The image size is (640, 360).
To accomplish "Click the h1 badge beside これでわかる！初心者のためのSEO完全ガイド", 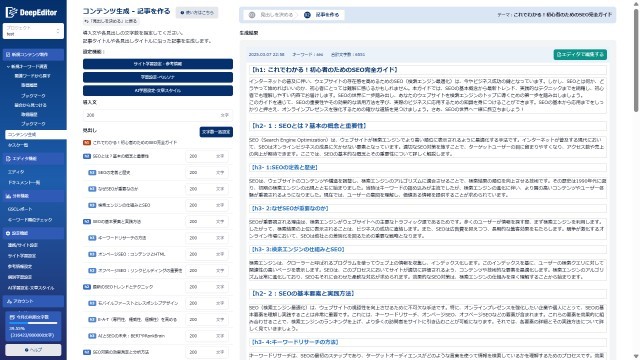I will (x=87, y=142).
